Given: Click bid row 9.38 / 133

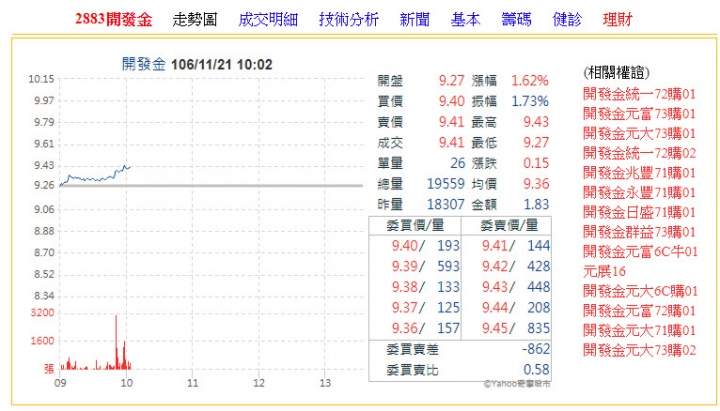Looking at the screenshot, I should [425, 287].
